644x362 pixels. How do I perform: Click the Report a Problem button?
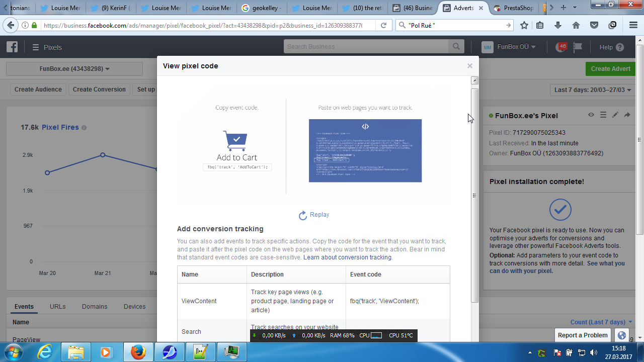pos(583,335)
